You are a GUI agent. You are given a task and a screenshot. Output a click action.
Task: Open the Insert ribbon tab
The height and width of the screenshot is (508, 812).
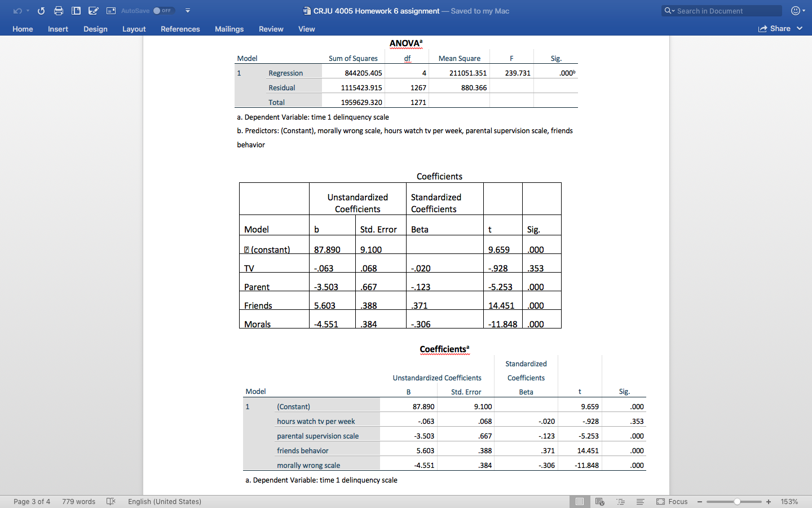pyautogui.click(x=58, y=29)
